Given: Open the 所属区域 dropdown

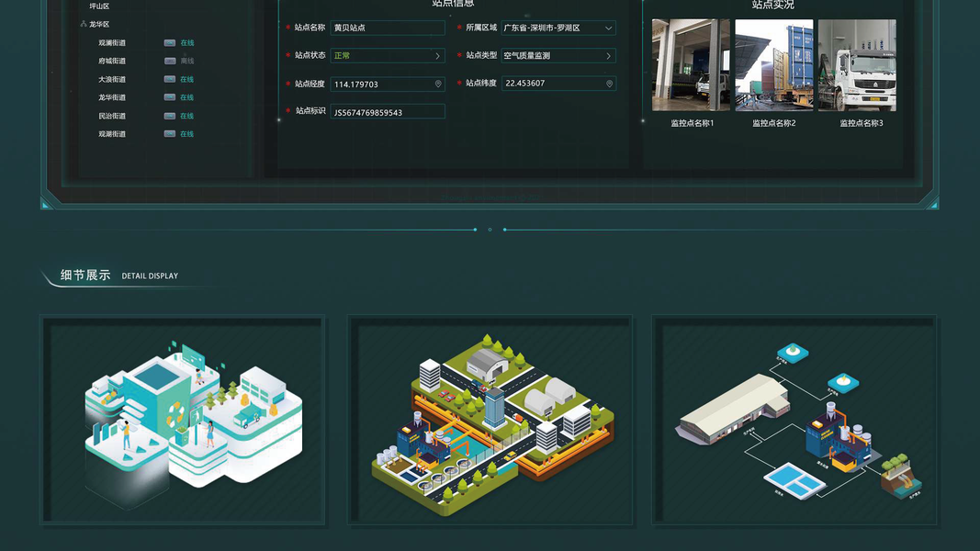Looking at the screenshot, I should pos(558,28).
